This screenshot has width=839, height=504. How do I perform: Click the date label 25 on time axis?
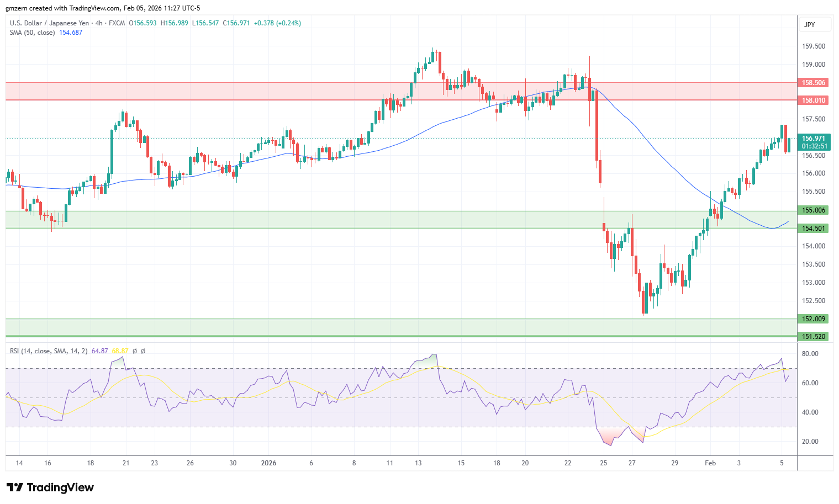[603, 463]
